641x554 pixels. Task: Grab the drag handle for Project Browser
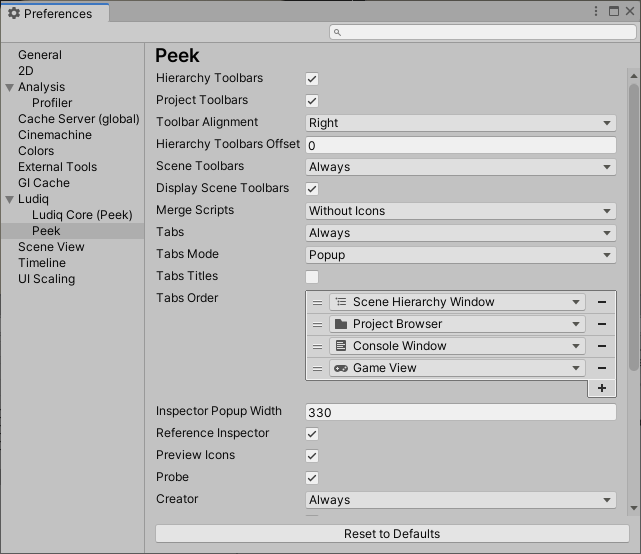317,325
